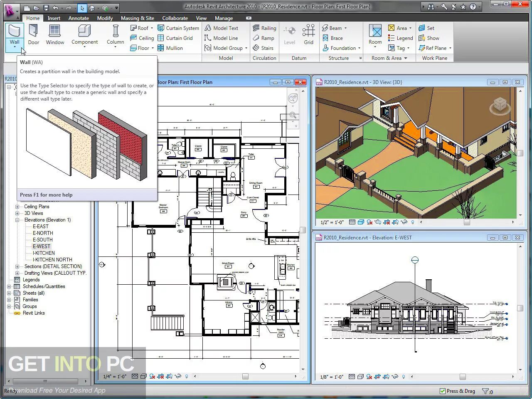
Task: Activate the Model Text tool
Action: 221,28
